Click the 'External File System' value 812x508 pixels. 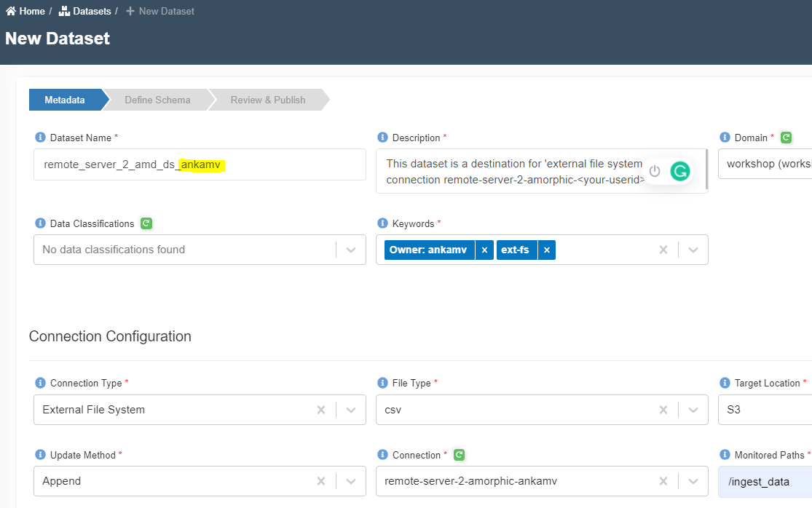pos(94,410)
